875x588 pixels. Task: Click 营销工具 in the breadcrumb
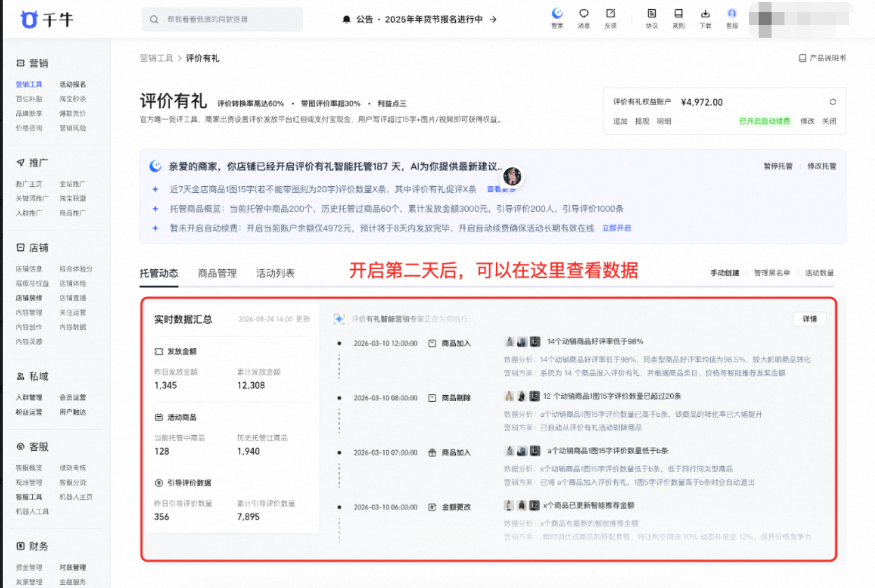[157, 58]
